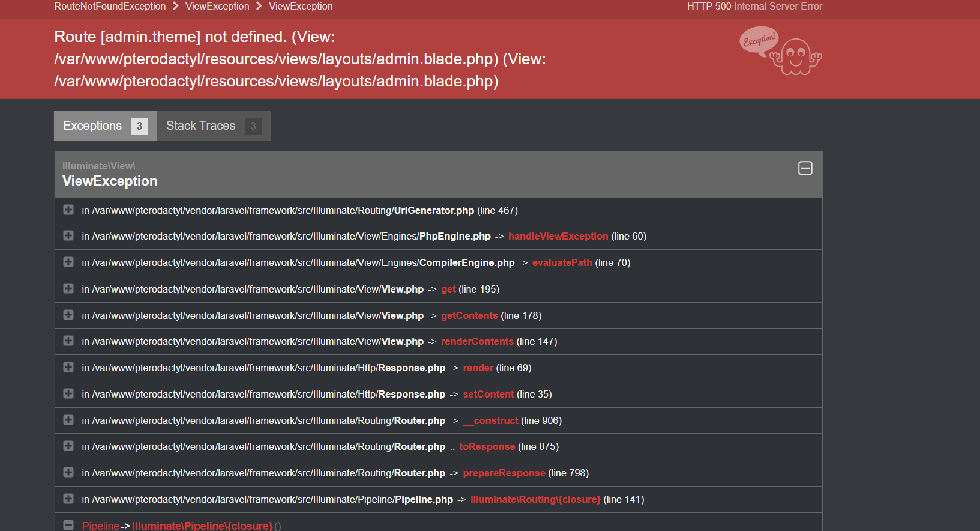Expand the UrlGenerator.php line 467 trace row
980x531 pixels.
click(68, 210)
